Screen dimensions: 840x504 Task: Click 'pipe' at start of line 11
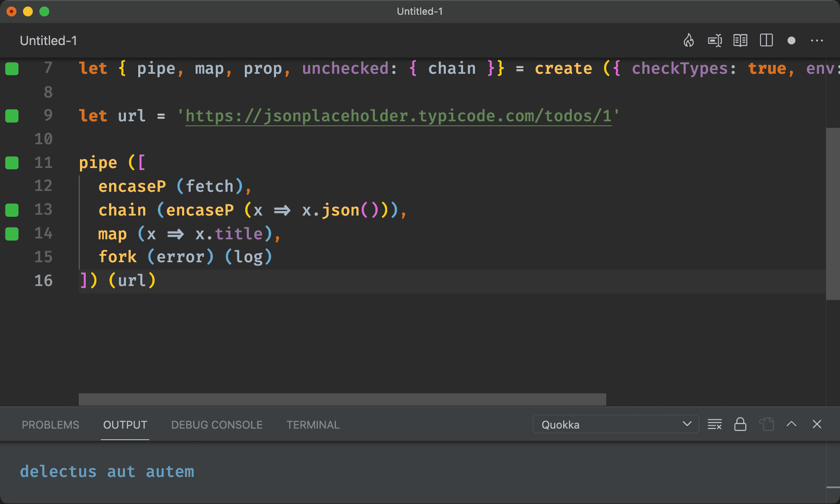(98, 163)
